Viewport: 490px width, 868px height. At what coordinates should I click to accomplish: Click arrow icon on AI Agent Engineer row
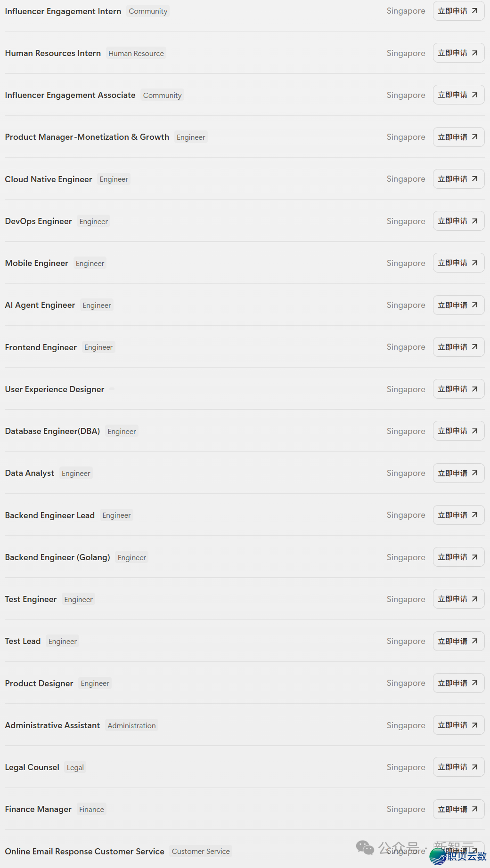(474, 305)
